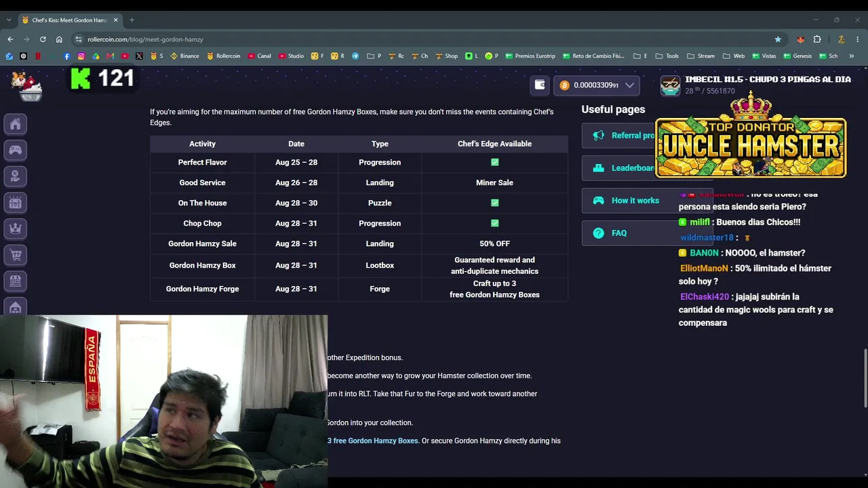Go back to the previous page
This screenshot has height=488, width=868.
tap(10, 39)
